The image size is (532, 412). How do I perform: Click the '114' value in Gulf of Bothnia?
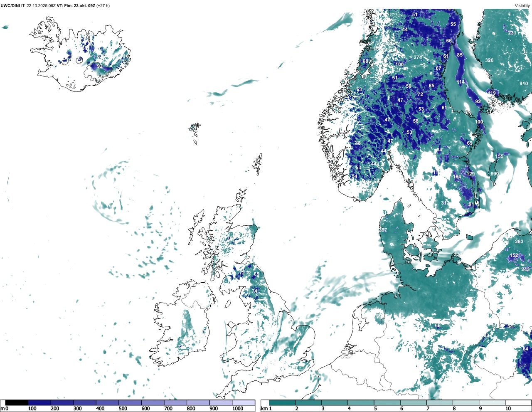(x=461, y=82)
